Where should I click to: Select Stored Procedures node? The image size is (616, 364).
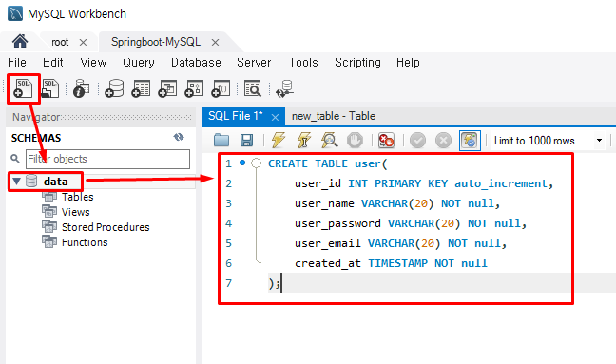pyautogui.click(x=106, y=227)
